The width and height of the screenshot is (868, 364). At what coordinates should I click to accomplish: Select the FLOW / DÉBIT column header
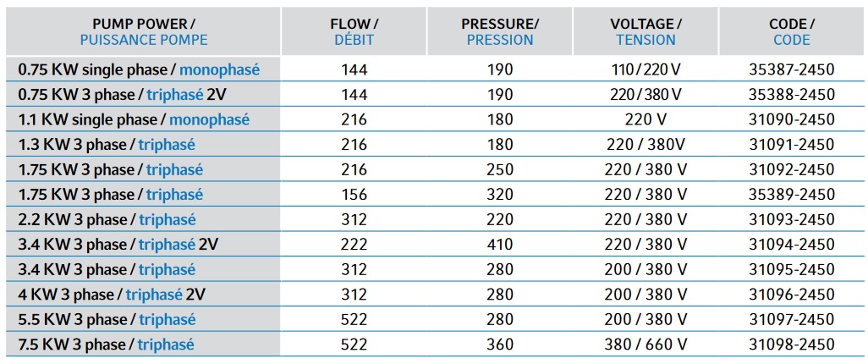(354, 32)
